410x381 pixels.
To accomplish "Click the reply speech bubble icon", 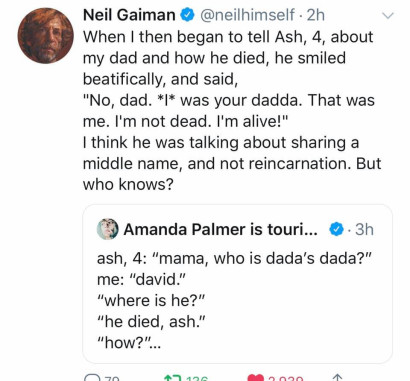I will [92, 377].
